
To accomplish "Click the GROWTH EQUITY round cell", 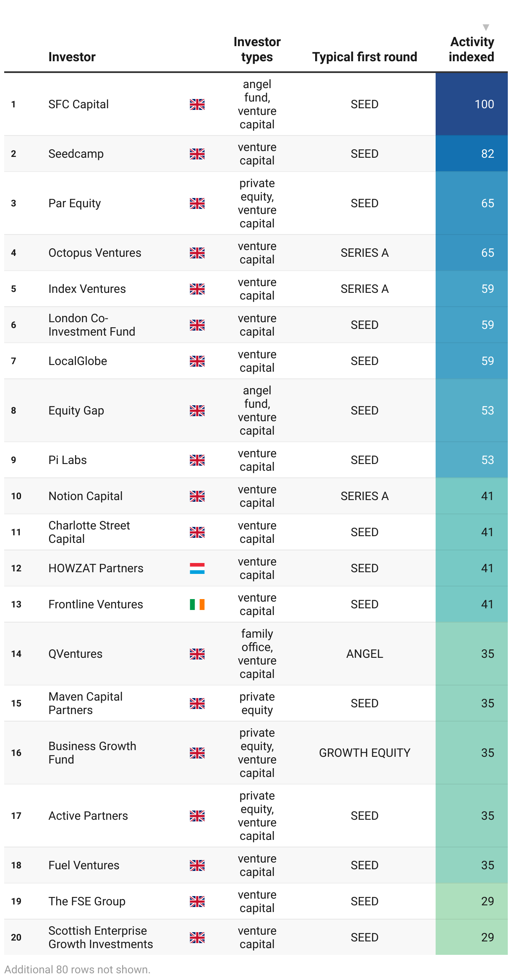I will click(364, 753).
